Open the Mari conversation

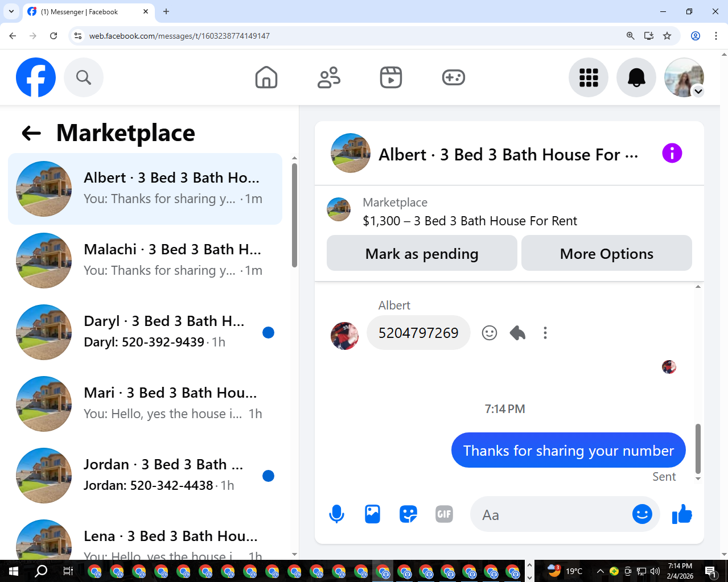(x=145, y=404)
